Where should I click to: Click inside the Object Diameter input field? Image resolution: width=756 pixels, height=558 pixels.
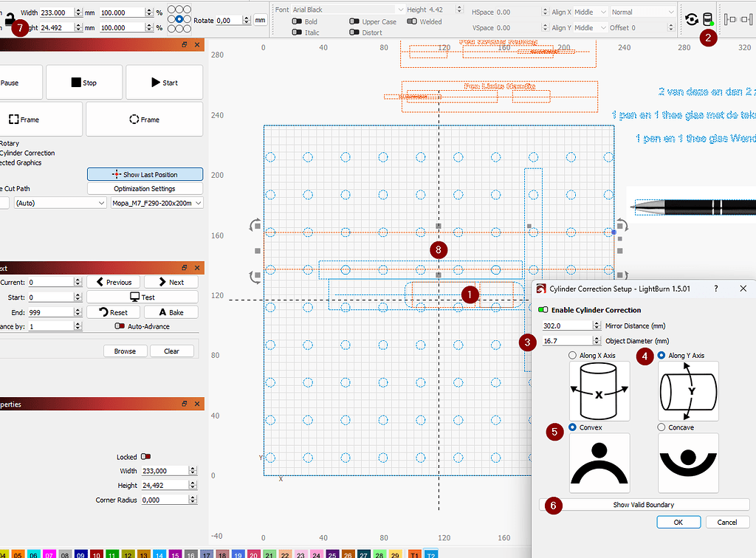click(x=568, y=341)
